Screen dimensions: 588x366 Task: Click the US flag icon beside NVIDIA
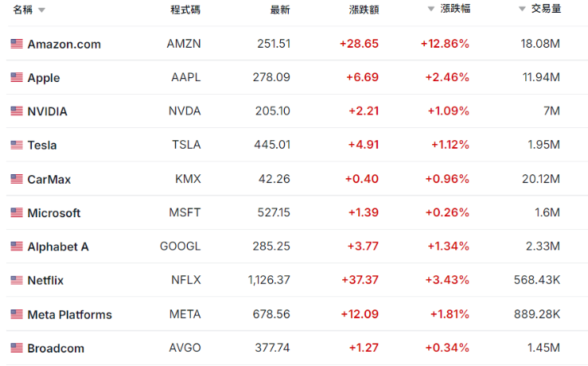point(17,111)
